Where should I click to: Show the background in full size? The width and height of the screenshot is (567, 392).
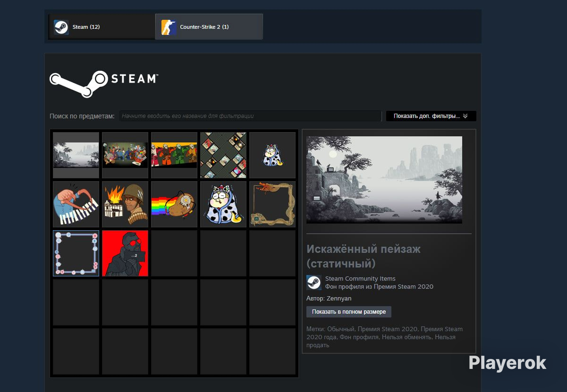coord(349,312)
